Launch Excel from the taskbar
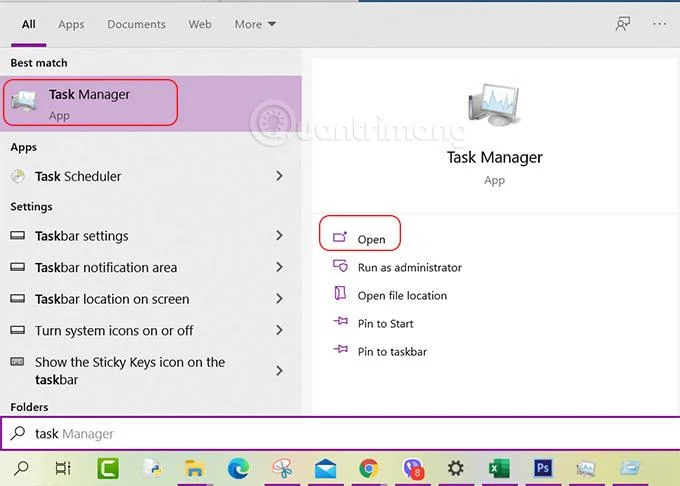 click(499, 468)
